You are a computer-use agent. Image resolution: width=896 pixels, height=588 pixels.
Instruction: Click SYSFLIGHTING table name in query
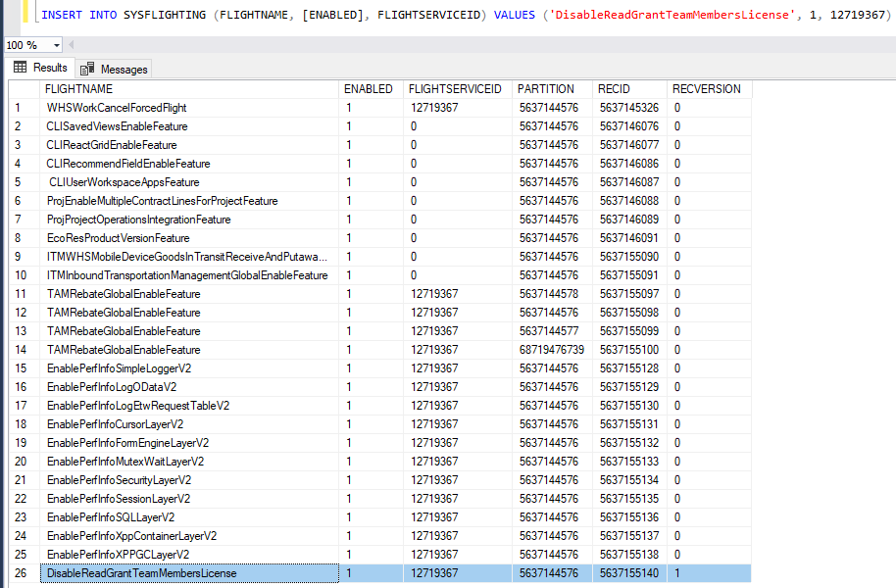165,15
